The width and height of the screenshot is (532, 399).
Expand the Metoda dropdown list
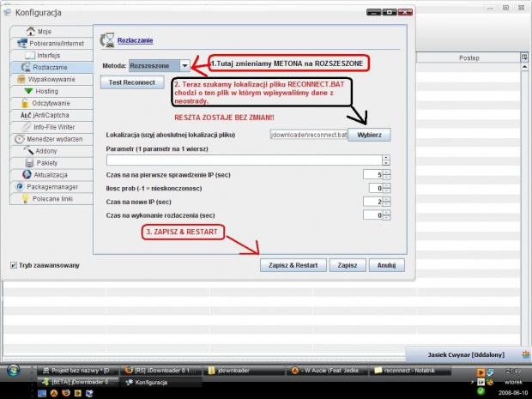click(184, 65)
